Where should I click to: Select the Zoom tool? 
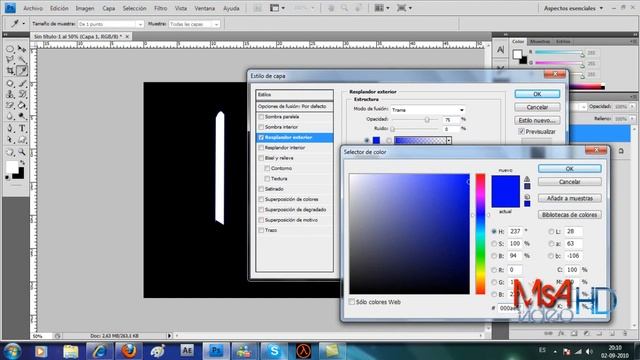click(22, 152)
